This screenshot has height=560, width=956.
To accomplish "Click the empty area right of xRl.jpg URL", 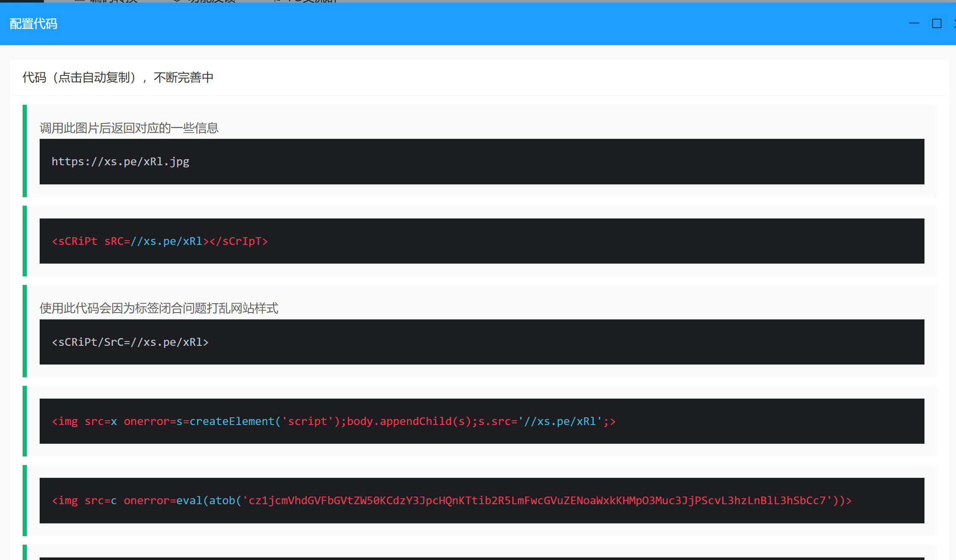I will pos(554,162).
